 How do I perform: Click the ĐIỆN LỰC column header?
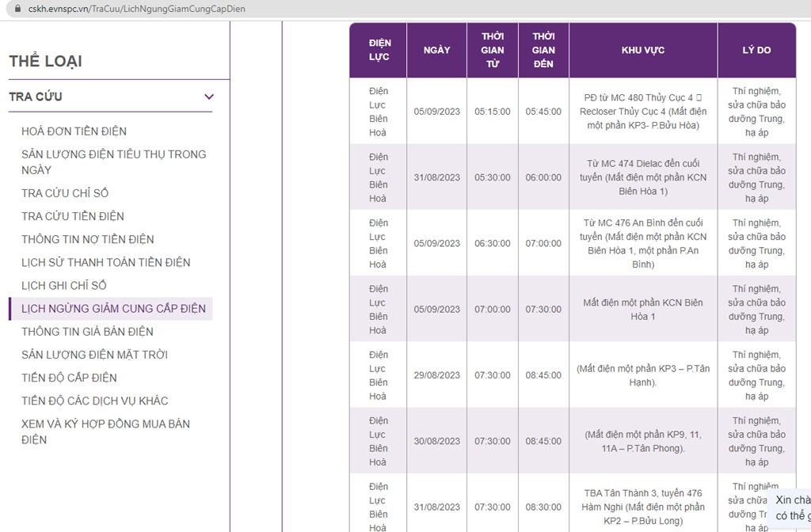(x=378, y=50)
